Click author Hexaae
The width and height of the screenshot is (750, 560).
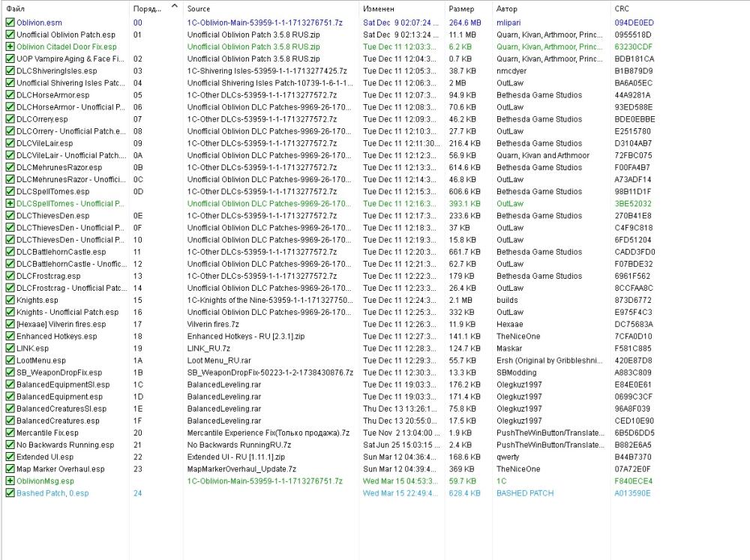509,324
